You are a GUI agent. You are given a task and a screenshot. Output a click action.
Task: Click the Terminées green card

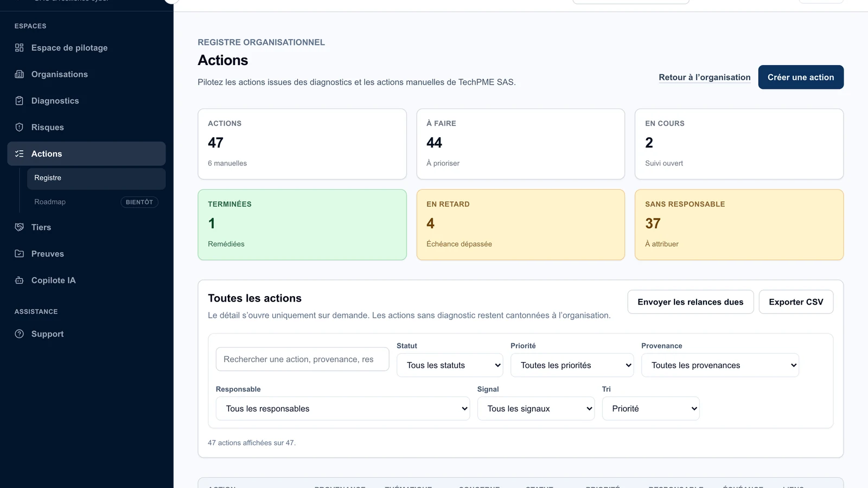[x=302, y=225]
